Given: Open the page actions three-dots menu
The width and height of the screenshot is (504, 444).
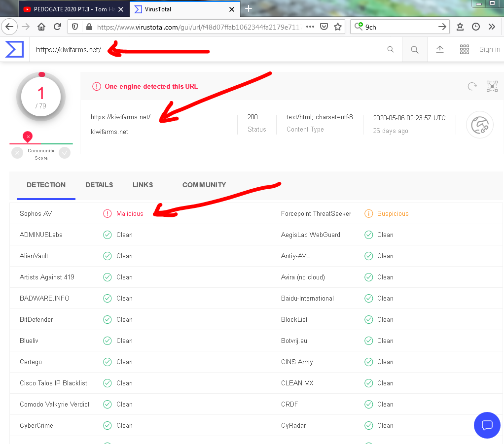Looking at the screenshot, I should click(x=310, y=27).
